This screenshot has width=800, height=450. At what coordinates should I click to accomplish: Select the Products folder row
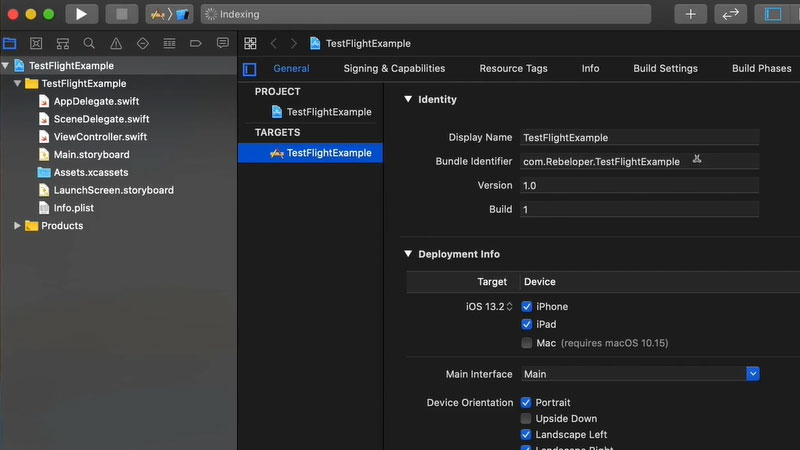coord(118,226)
